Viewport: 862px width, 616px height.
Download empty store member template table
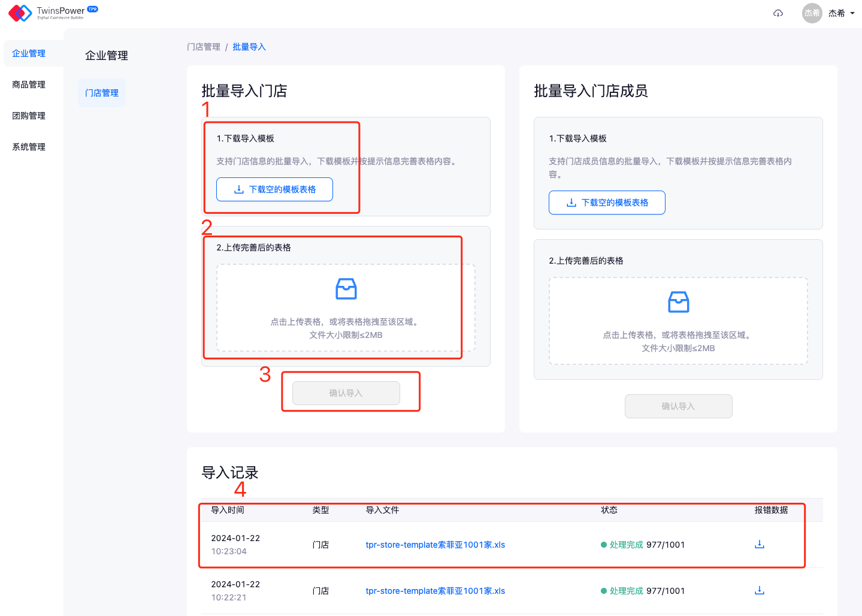[607, 203]
